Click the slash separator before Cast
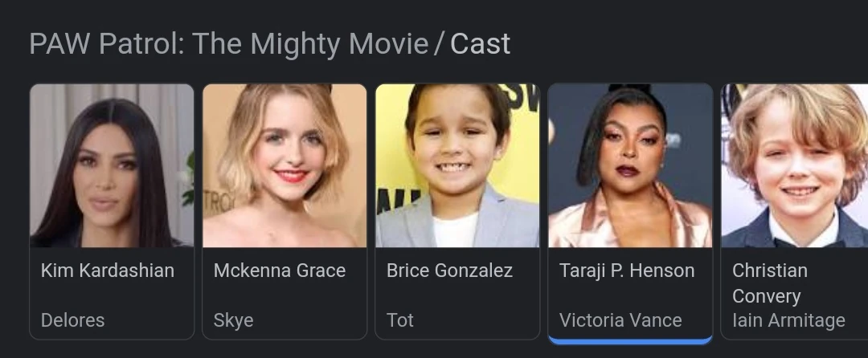This screenshot has width=868, height=358. pyautogui.click(x=439, y=44)
